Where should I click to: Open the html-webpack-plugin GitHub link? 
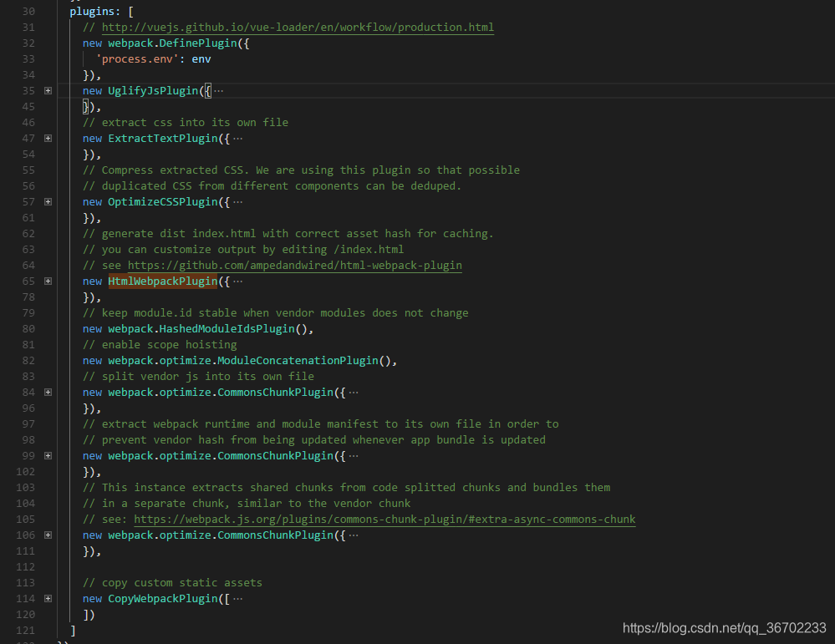(294, 265)
